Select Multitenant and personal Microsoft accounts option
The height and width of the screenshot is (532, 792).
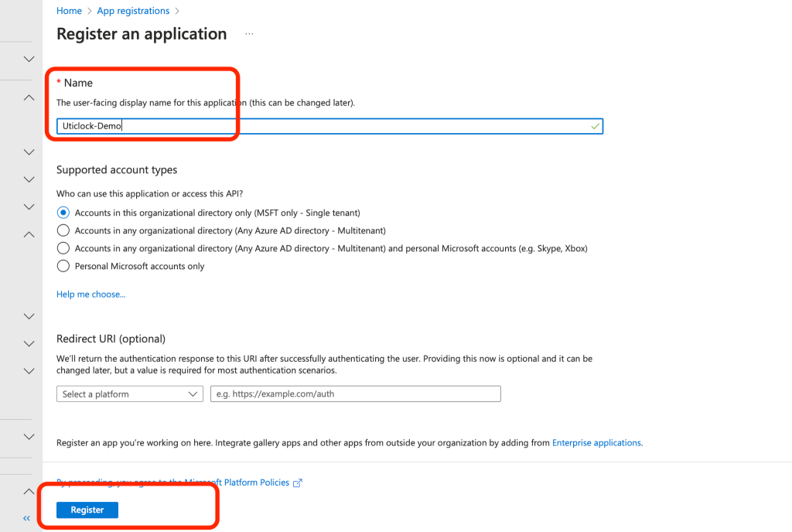63,248
